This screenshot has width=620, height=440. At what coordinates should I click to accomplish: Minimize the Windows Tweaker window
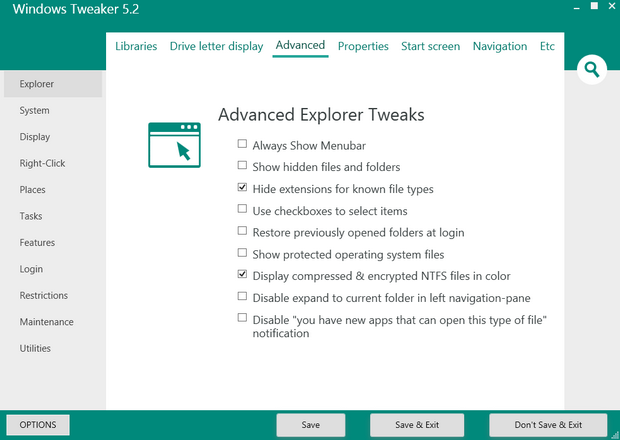[577, 7]
